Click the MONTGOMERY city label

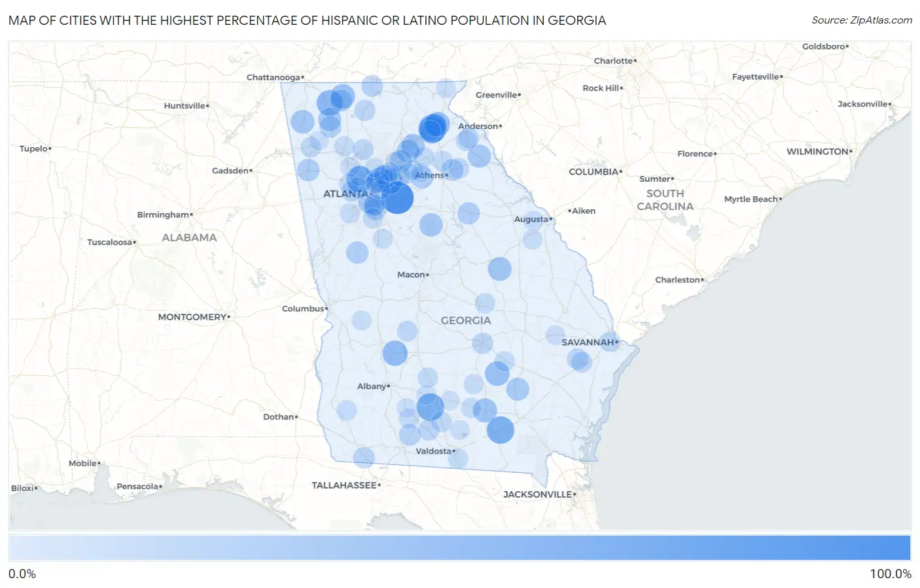click(x=192, y=317)
